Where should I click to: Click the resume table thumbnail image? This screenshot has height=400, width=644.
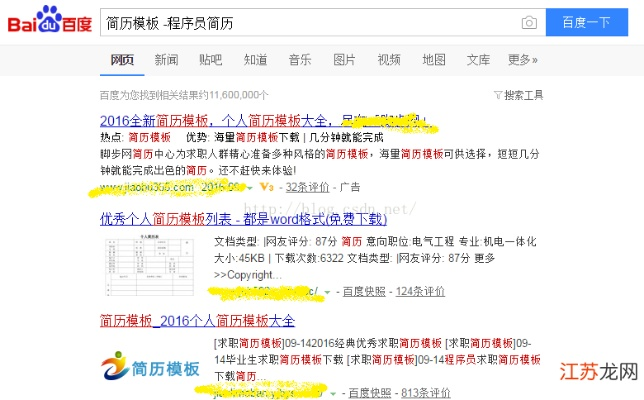[x=149, y=264]
